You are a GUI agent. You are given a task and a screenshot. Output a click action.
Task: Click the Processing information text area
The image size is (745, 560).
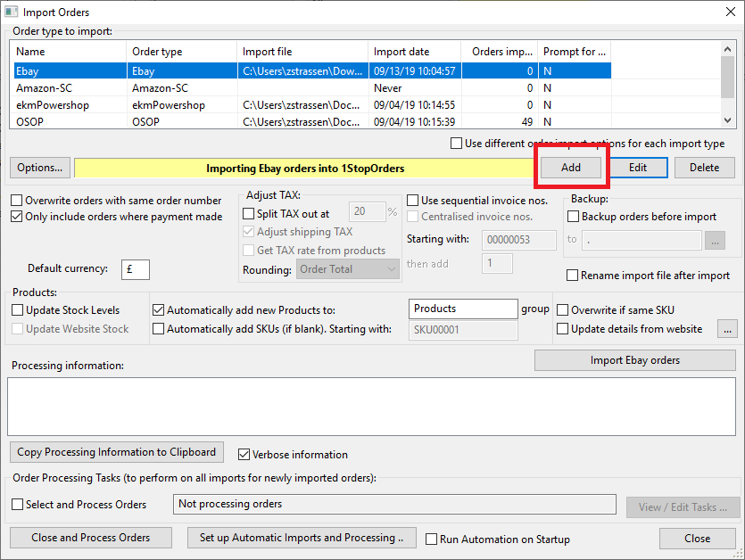[x=371, y=407]
